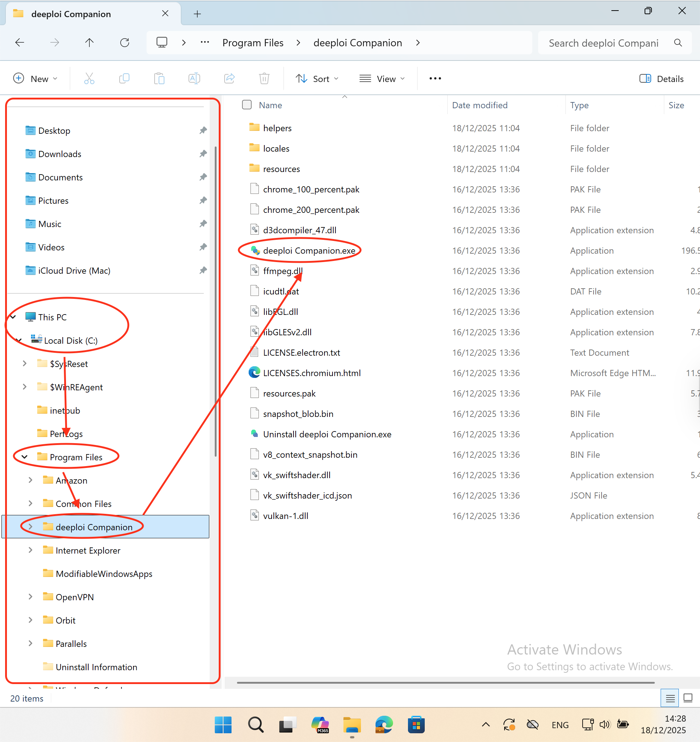Image resolution: width=700 pixels, height=742 pixels.
Task: Collapse the Program Files tree node
Action: coord(25,457)
